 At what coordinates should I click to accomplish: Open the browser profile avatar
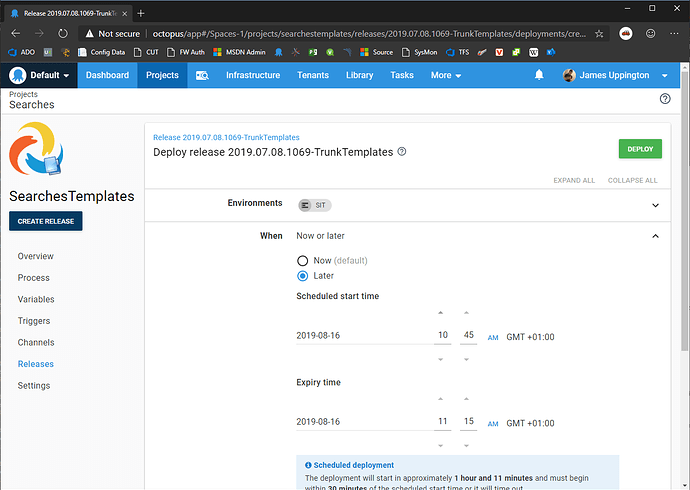[x=626, y=33]
